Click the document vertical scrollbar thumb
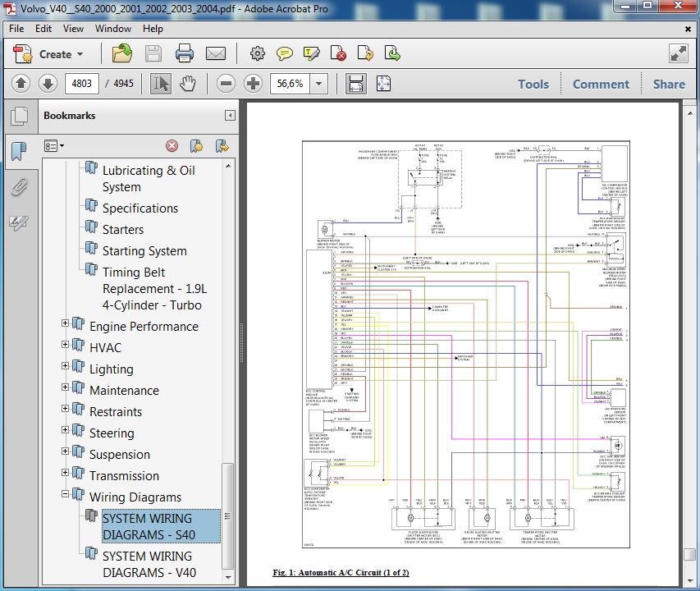Viewport: 700px width, 591px height. 689,554
